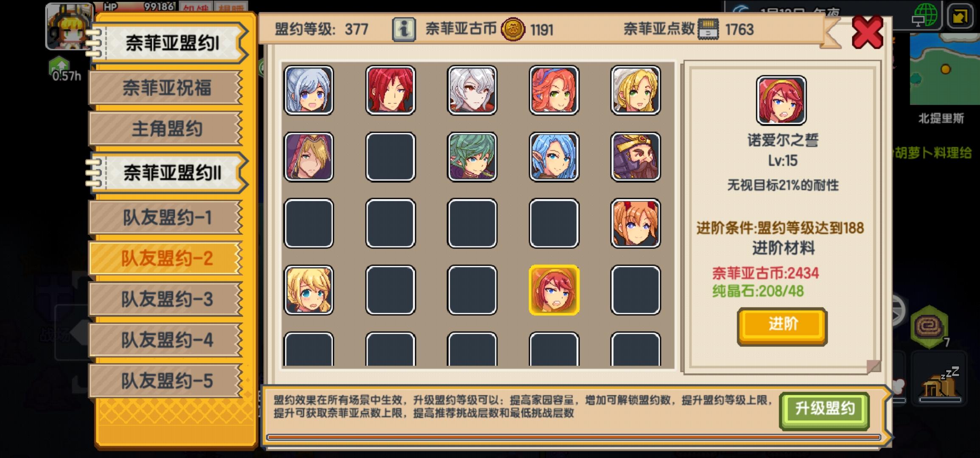Click the empty slot next to hooded character
Viewport: 980px width, 458px height.
(x=390, y=157)
